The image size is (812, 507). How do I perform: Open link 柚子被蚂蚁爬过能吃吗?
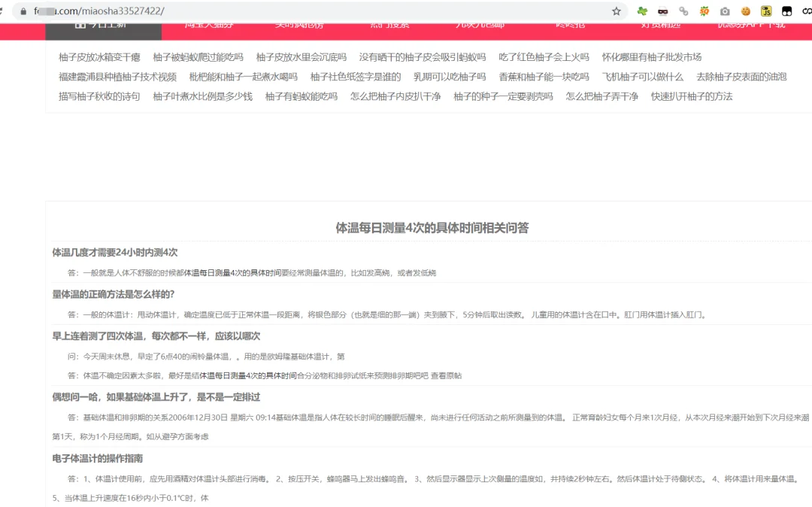pos(198,57)
